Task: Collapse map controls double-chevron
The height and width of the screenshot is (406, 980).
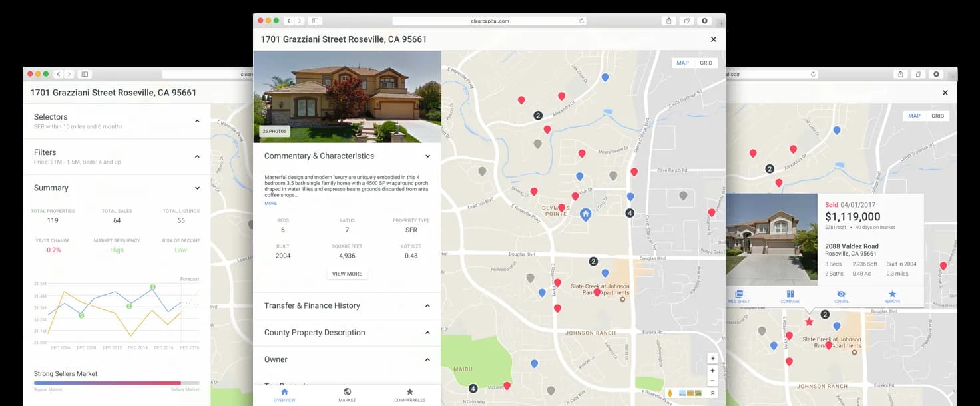Action: click(712, 393)
